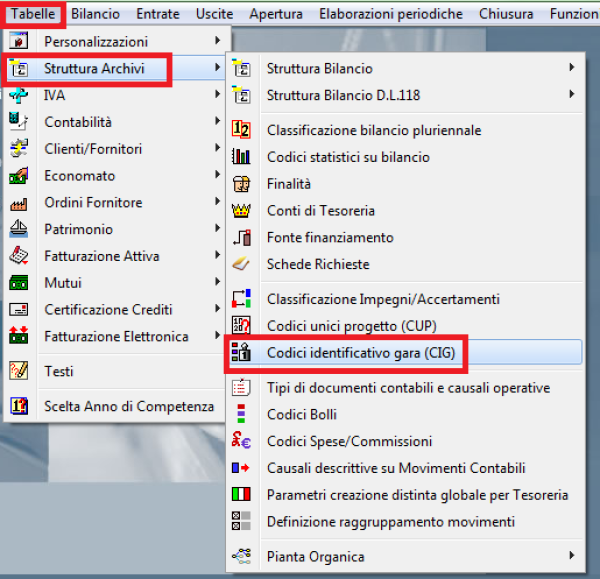
Task: Click the Codici Spese/Commissioni currency icon
Action: pyautogui.click(x=241, y=440)
